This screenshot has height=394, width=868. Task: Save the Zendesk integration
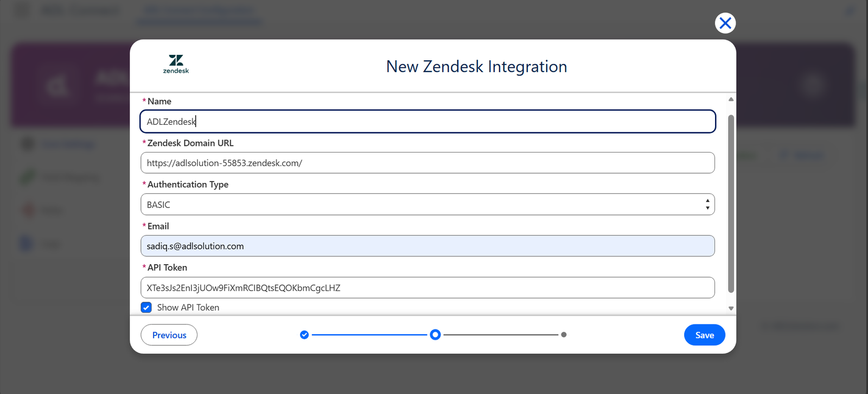point(705,335)
